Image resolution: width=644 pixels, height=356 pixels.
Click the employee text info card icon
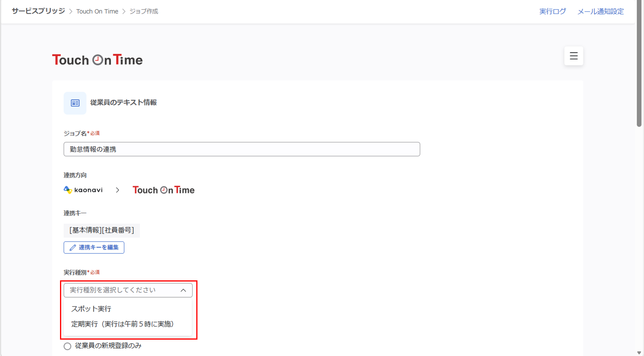pos(75,103)
